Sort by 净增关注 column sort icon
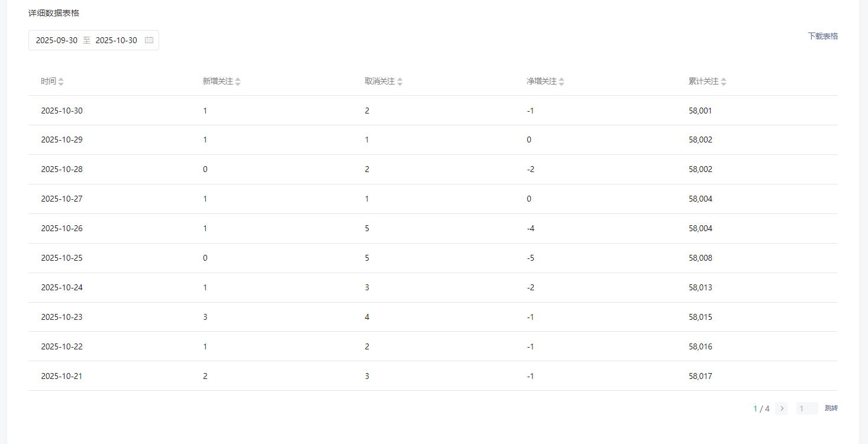Image resolution: width=868 pixels, height=444 pixels. coord(562,82)
